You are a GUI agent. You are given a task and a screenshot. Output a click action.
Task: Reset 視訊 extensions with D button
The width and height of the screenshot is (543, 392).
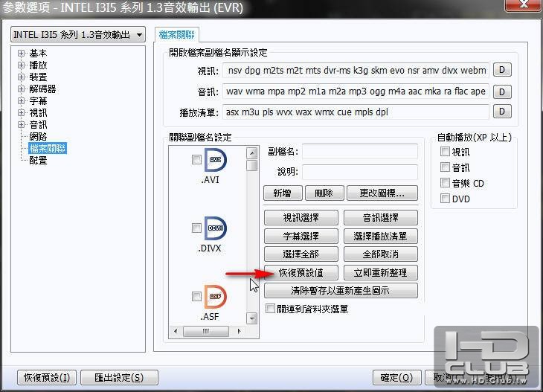502,70
